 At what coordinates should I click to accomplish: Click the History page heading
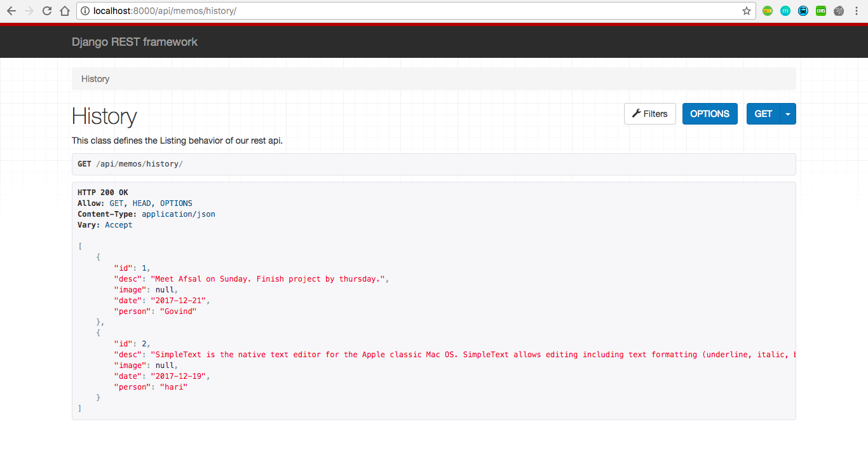(104, 116)
